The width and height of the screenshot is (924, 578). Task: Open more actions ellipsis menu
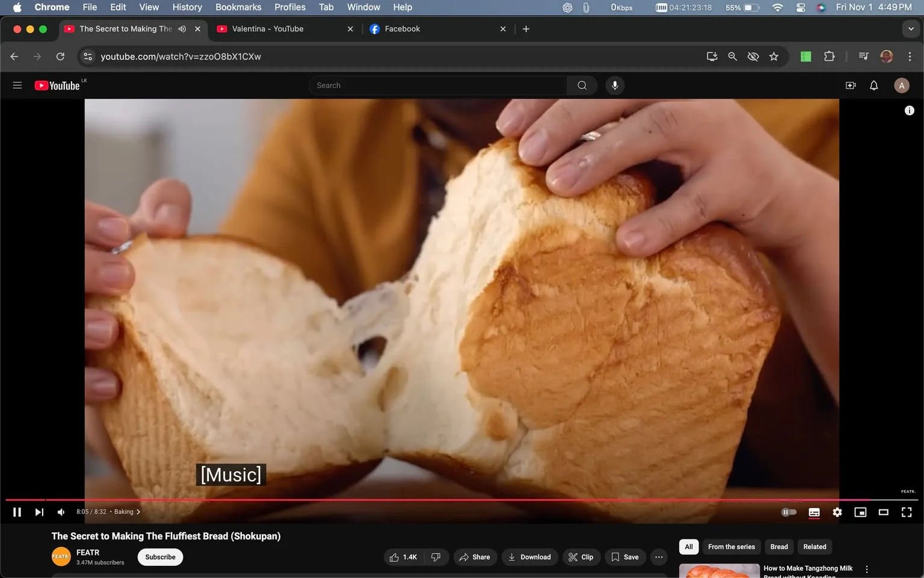pyautogui.click(x=659, y=557)
